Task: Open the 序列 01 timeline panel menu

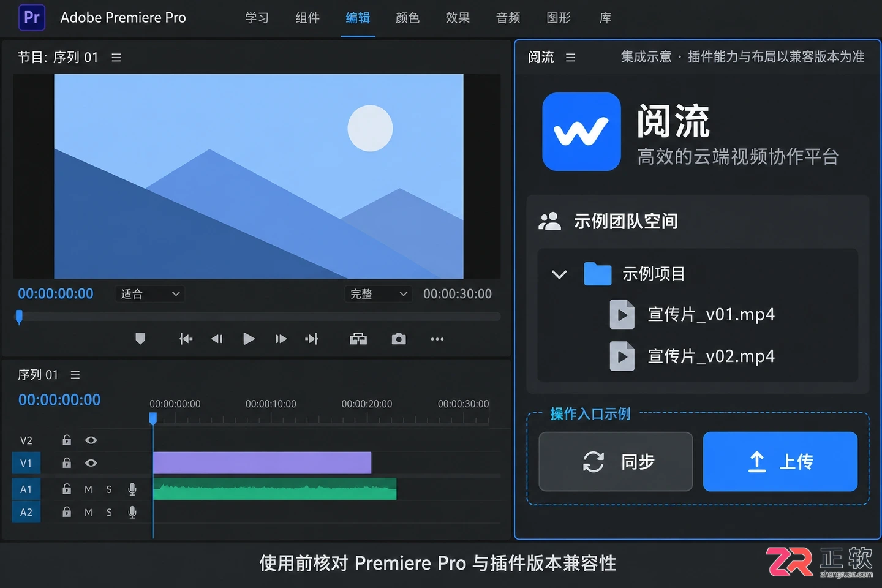Action: [x=75, y=375]
